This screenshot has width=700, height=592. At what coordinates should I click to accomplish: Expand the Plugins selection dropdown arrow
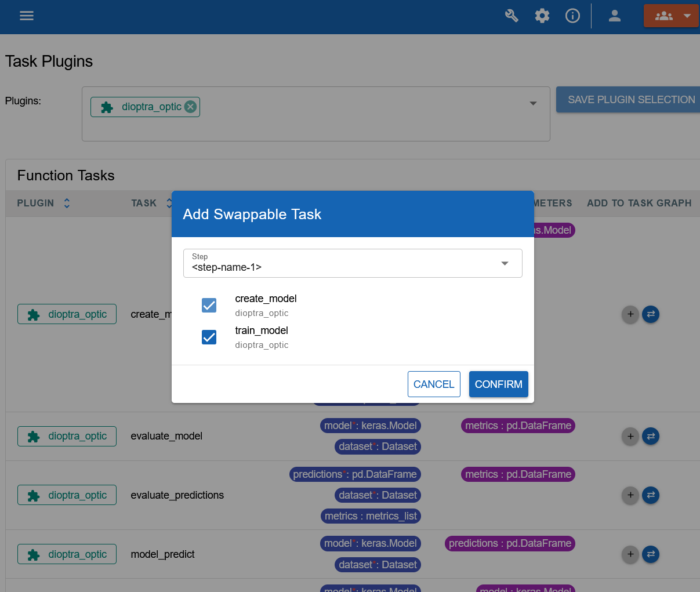tap(533, 103)
